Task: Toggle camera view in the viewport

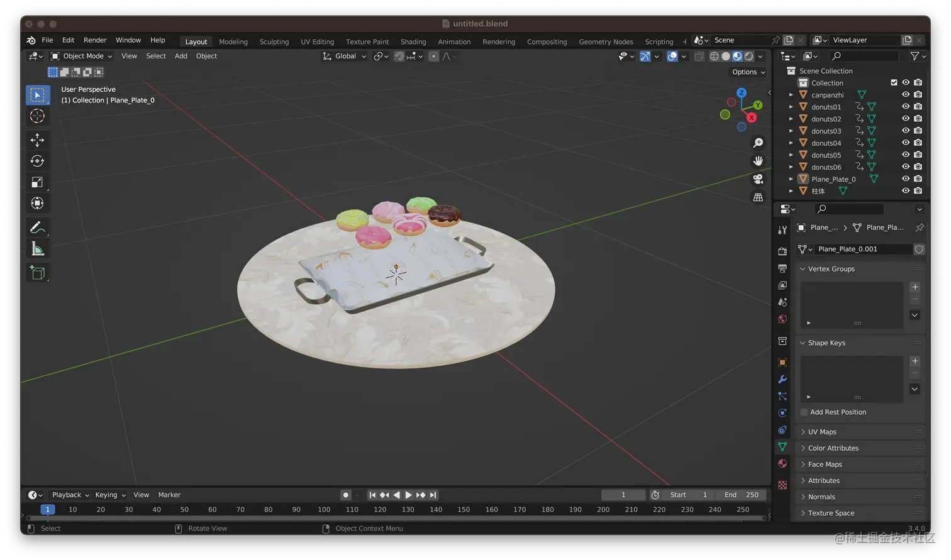Action: tap(758, 179)
